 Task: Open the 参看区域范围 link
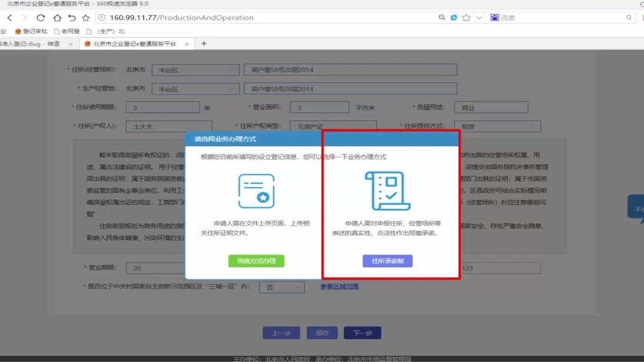pyautogui.click(x=340, y=286)
